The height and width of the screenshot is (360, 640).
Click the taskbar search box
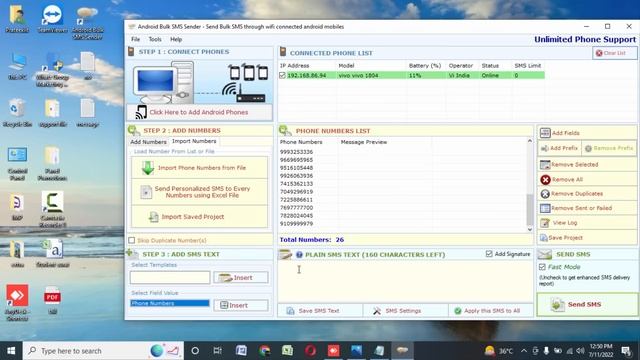[103, 351]
